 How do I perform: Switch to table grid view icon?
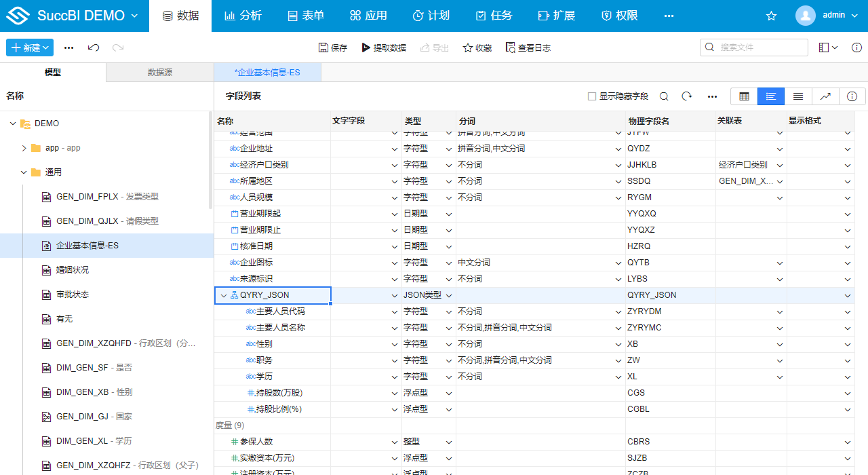point(743,96)
